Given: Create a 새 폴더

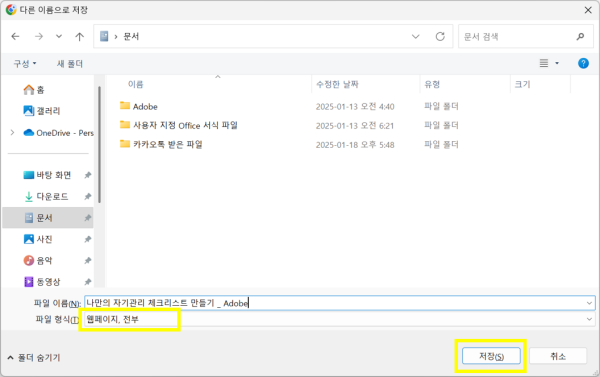Looking at the screenshot, I should (x=70, y=64).
